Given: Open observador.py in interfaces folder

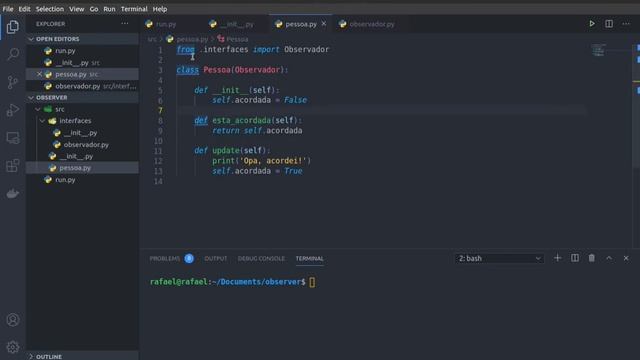Looking at the screenshot, I should pos(82,144).
